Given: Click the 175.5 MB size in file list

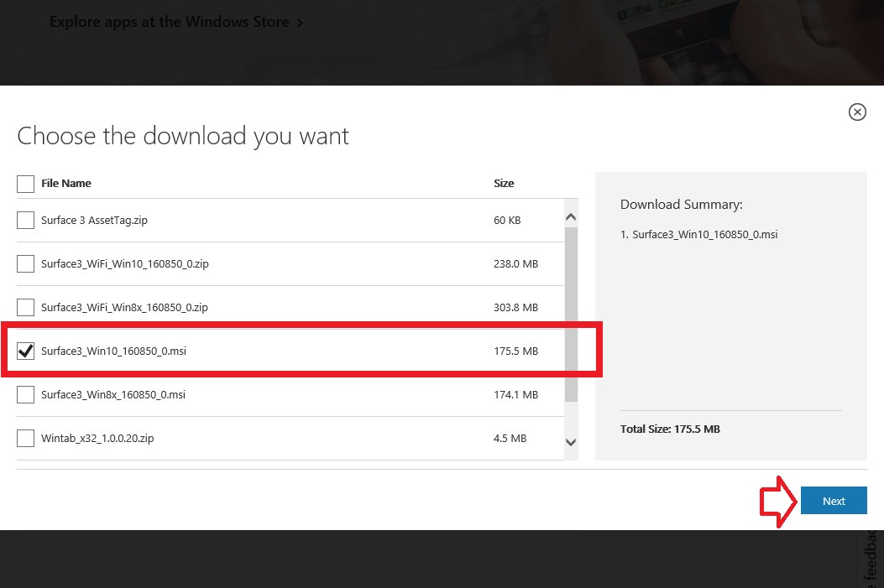Looking at the screenshot, I should coord(515,351).
